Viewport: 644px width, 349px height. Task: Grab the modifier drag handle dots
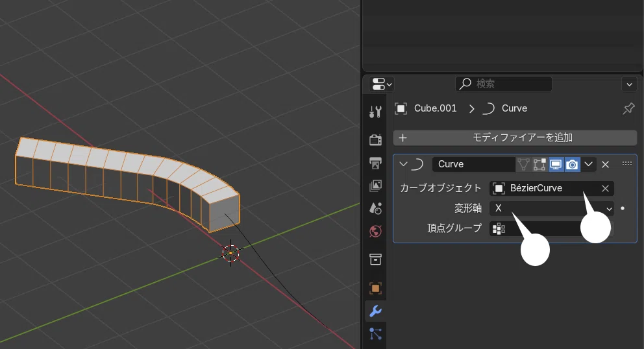click(626, 164)
